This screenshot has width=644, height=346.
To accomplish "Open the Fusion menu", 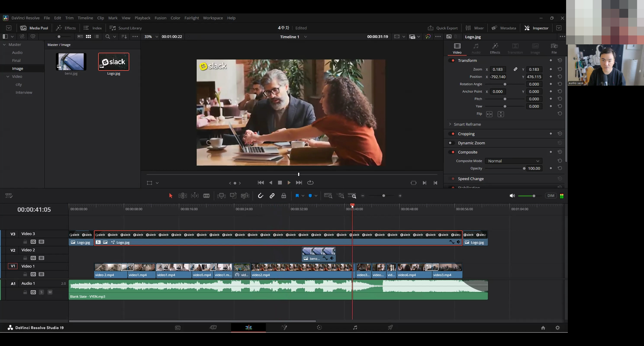I will (160, 18).
